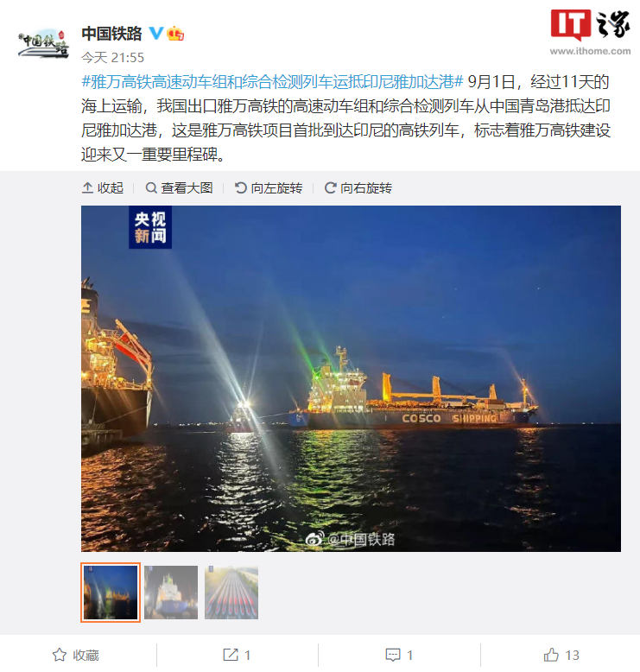Rotate image left with 向左旋转

click(269, 187)
